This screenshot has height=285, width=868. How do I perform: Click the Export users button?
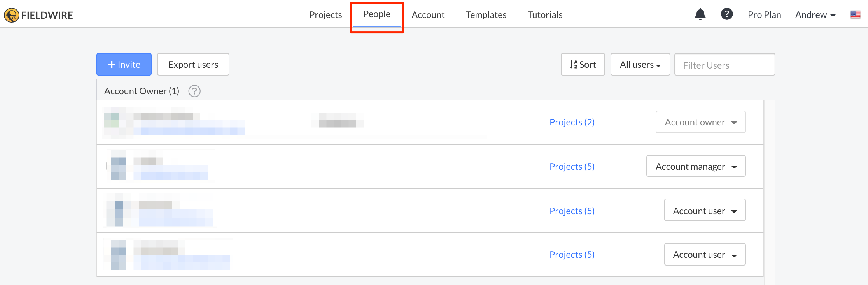coord(193,64)
